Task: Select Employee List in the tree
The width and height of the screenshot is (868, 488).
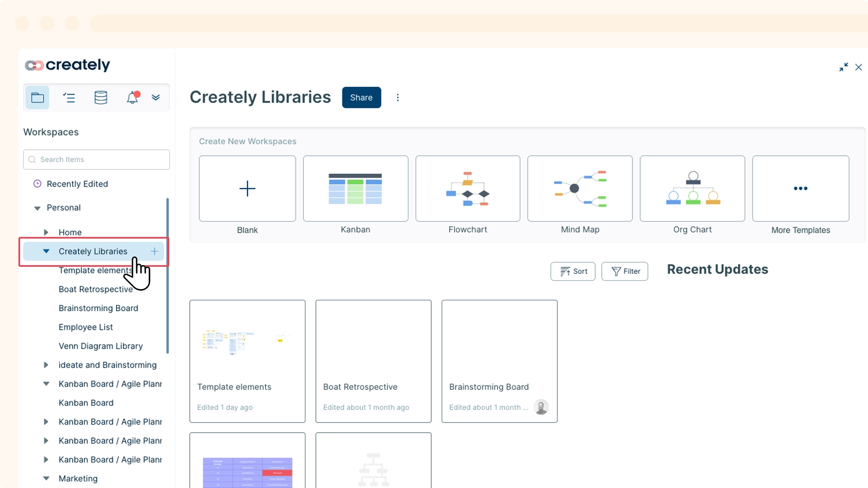Action: (x=86, y=327)
